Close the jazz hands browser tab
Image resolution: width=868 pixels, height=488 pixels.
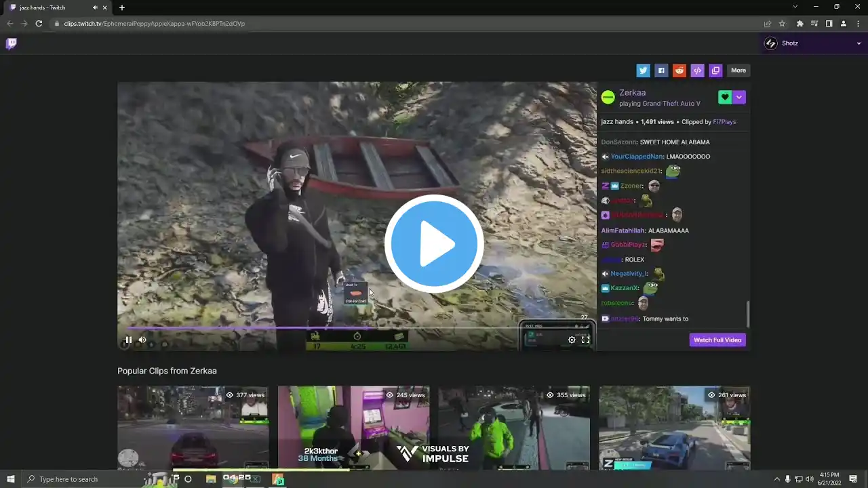point(105,7)
